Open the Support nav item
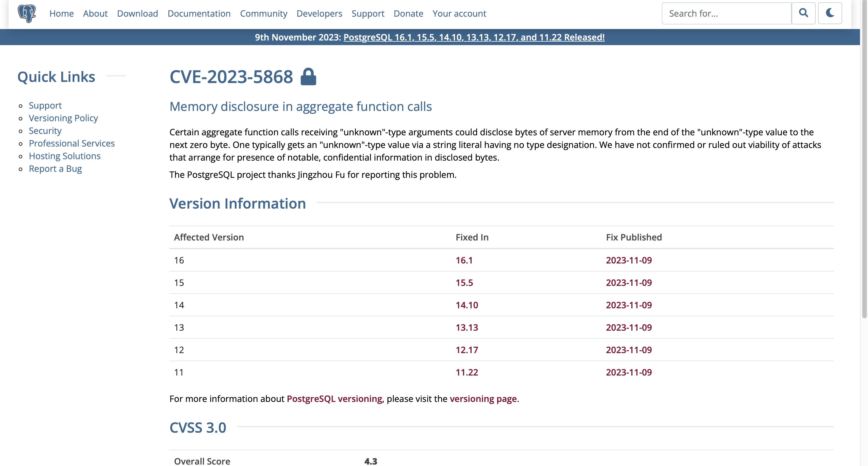The height and width of the screenshot is (466, 868). (x=368, y=14)
